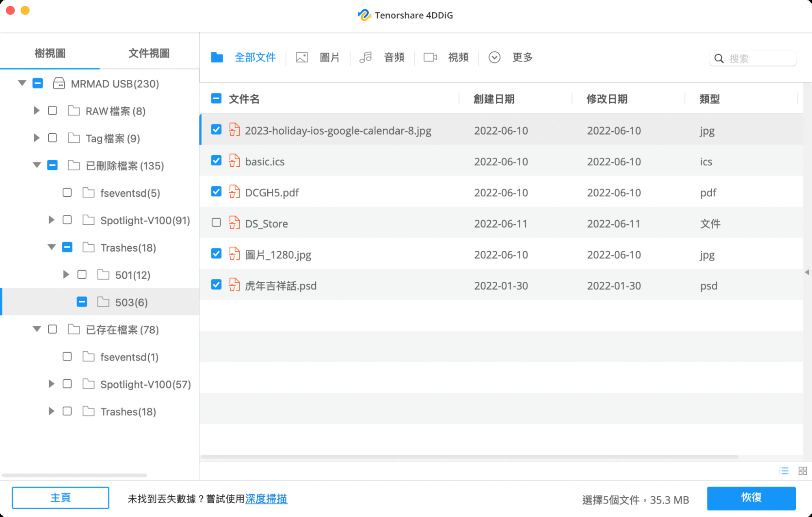
Task: Click the audio filter music note icon
Action: [x=366, y=57]
